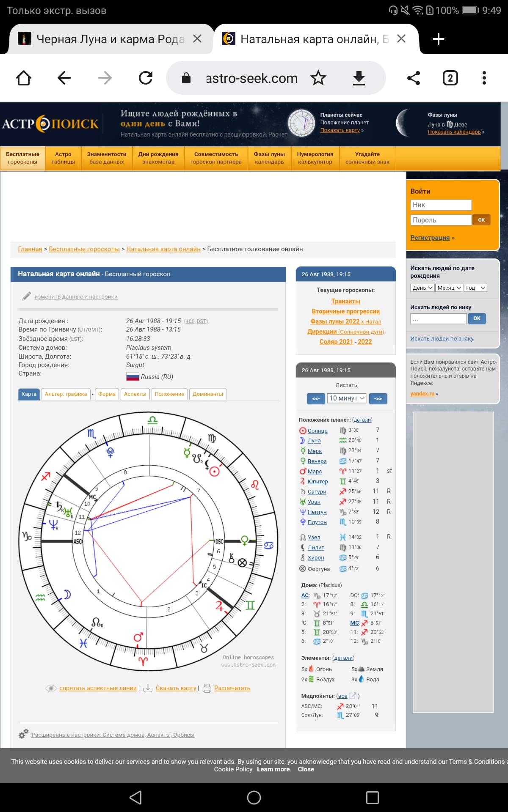
Task: Open the День birth date dropdown
Action: click(x=422, y=288)
